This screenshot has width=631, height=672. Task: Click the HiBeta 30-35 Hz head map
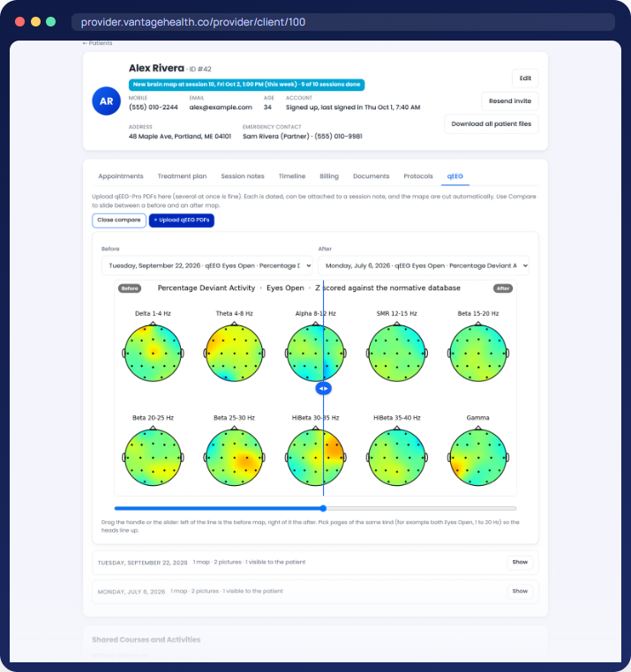pos(316,457)
